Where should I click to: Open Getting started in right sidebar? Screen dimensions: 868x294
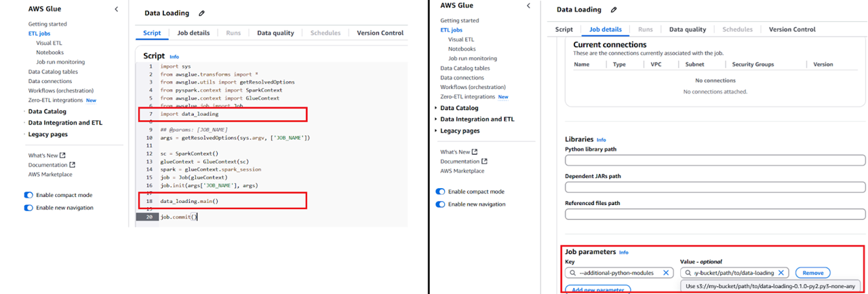point(459,20)
